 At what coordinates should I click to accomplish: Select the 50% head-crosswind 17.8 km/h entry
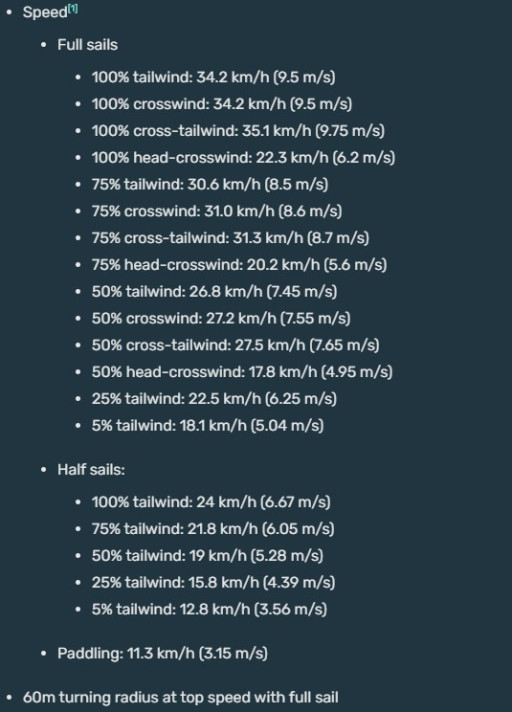[242, 372]
